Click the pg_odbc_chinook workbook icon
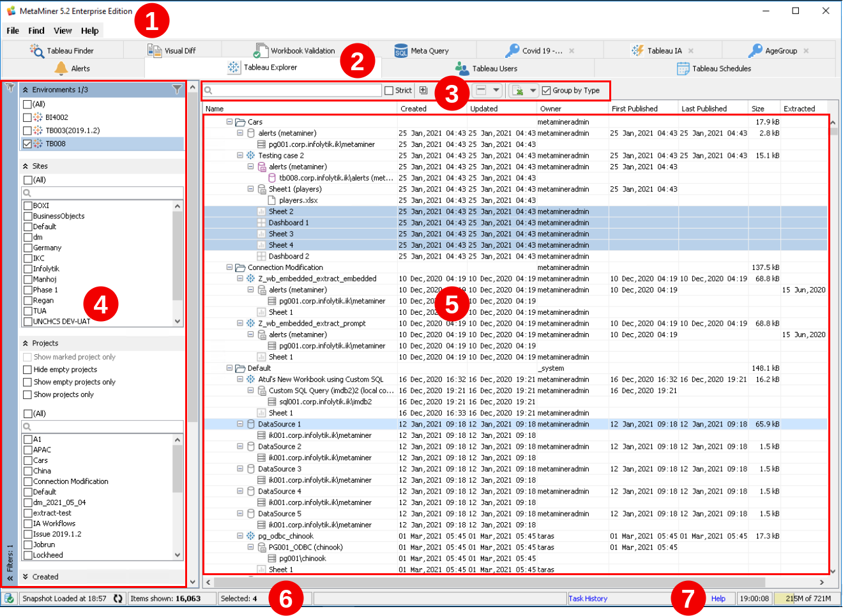The width and height of the screenshot is (843, 616). point(250,536)
